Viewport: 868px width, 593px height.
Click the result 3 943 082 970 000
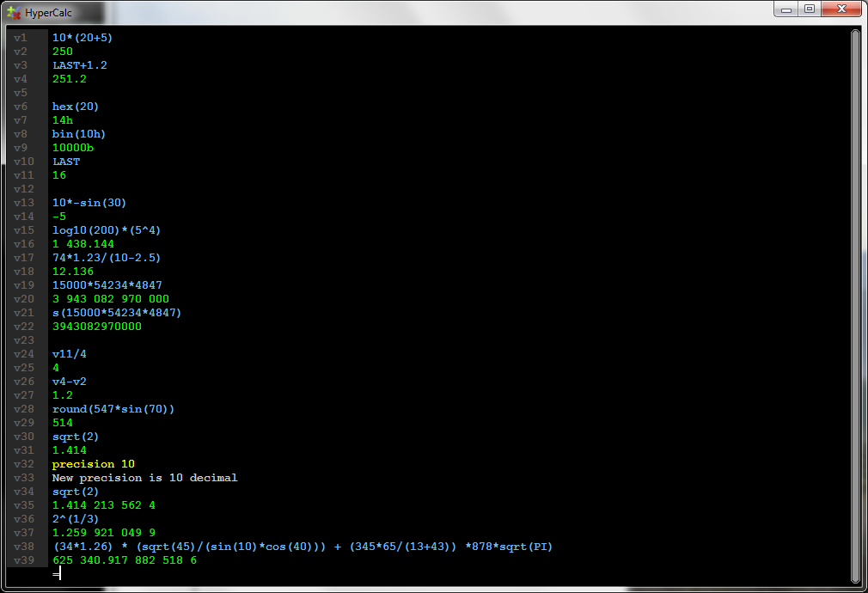point(111,299)
